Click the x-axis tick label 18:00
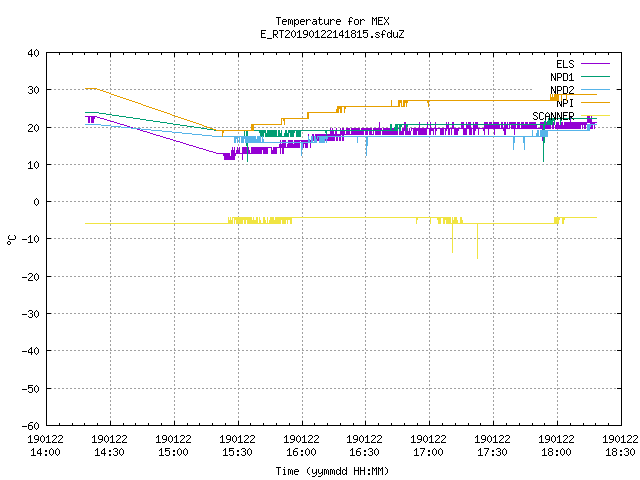Screen dimensions: 640x480 click(x=557, y=452)
